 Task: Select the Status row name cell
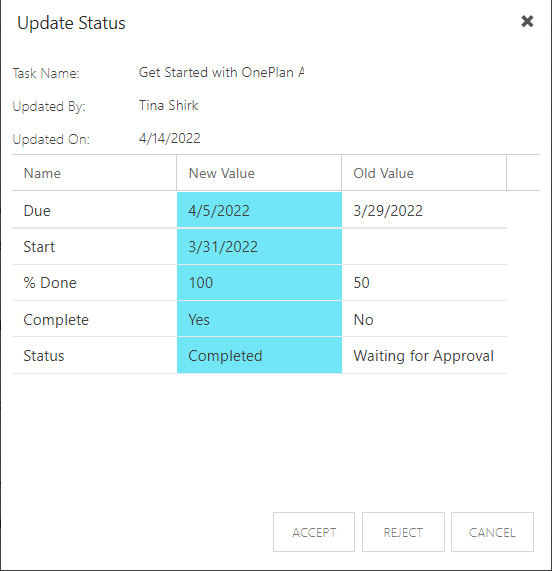[x=94, y=355]
